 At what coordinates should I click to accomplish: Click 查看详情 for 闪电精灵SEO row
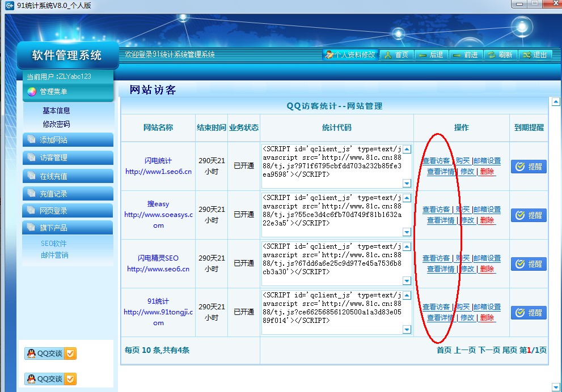(441, 269)
